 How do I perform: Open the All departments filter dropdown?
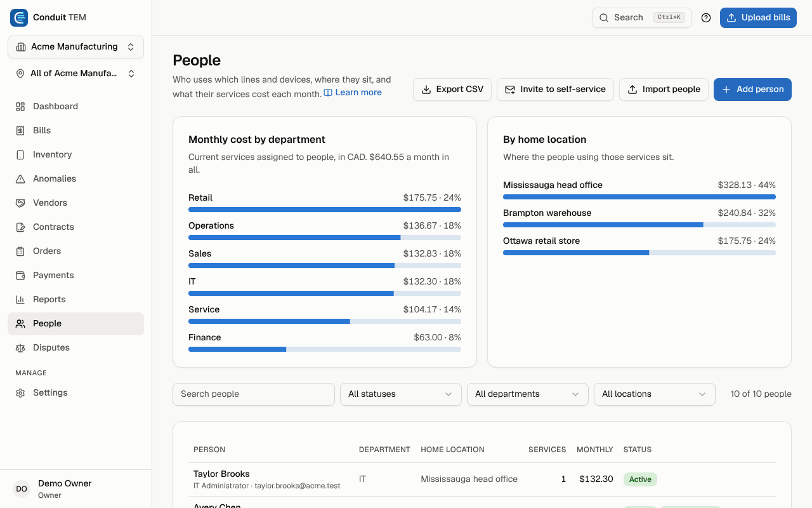click(528, 394)
